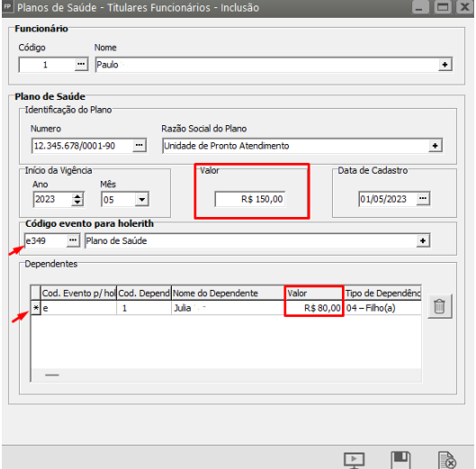Click the Plano de Saúde event description field

(x=251, y=241)
